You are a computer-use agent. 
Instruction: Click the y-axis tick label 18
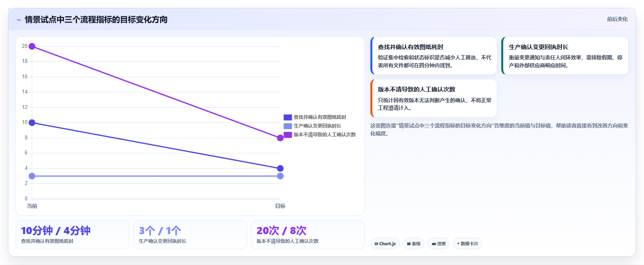click(x=25, y=61)
